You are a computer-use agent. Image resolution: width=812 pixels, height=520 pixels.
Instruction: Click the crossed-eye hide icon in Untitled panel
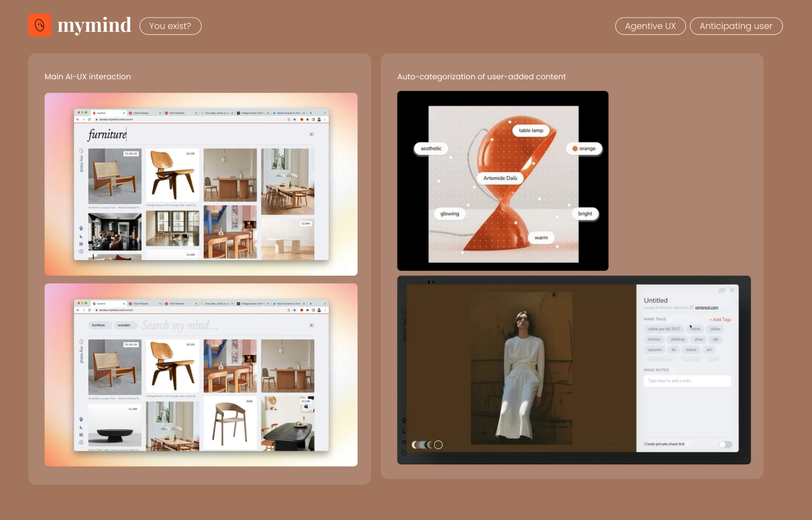click(x=722, y=290)
